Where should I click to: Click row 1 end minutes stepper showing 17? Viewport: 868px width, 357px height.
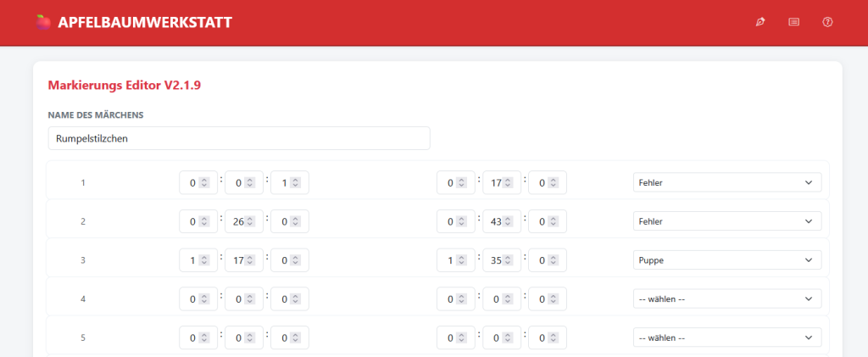click(508, 182)
